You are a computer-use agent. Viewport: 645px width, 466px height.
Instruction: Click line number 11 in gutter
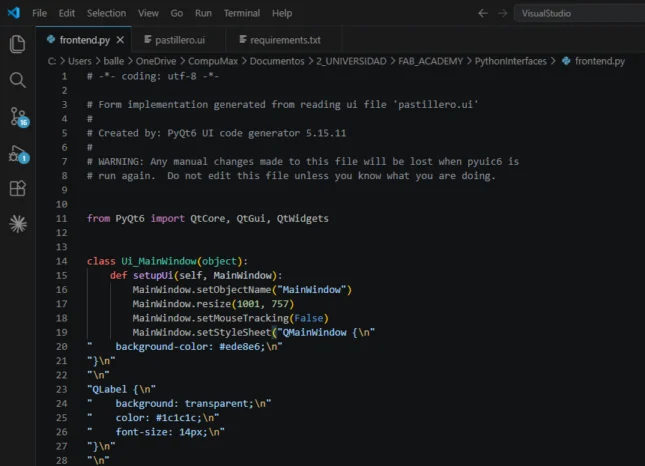tap(62, 218)
